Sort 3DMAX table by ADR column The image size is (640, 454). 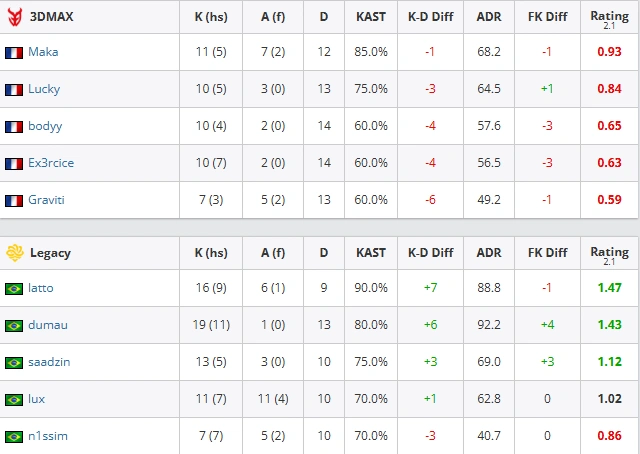[x=489, y=17]
